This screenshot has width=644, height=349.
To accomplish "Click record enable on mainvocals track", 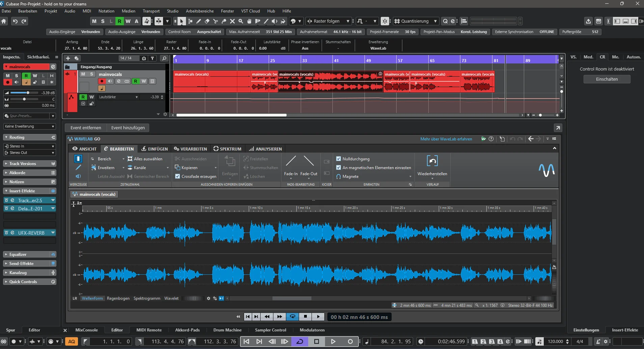I will pos(102,81).
